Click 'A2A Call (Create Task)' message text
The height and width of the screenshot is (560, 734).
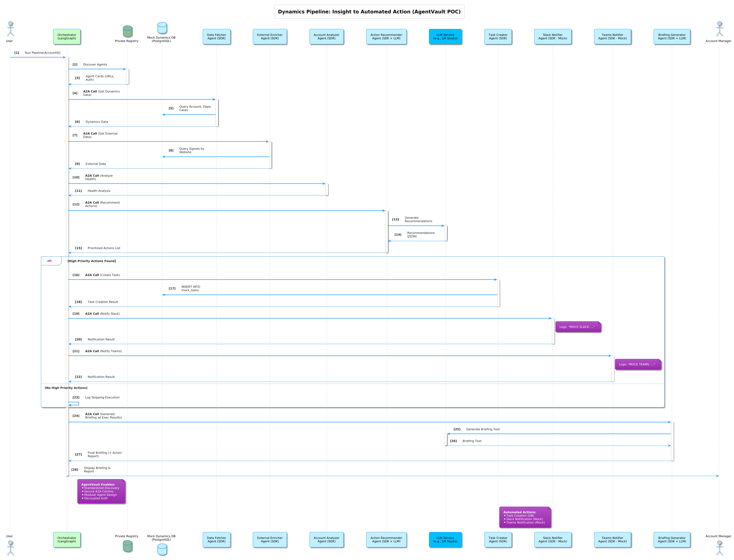(x=102, y=275)
